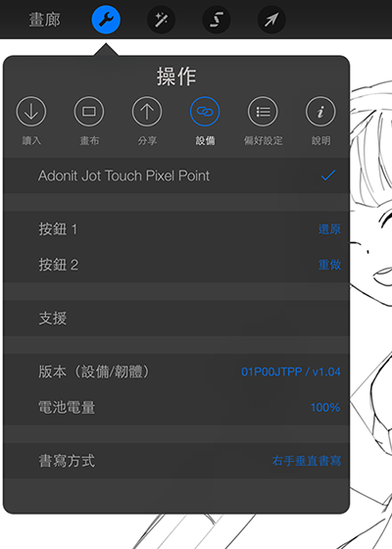392x549 pixels.
Task: Click the 書寫方式 label
Action: pyautogui.click(x=67, y=461)
